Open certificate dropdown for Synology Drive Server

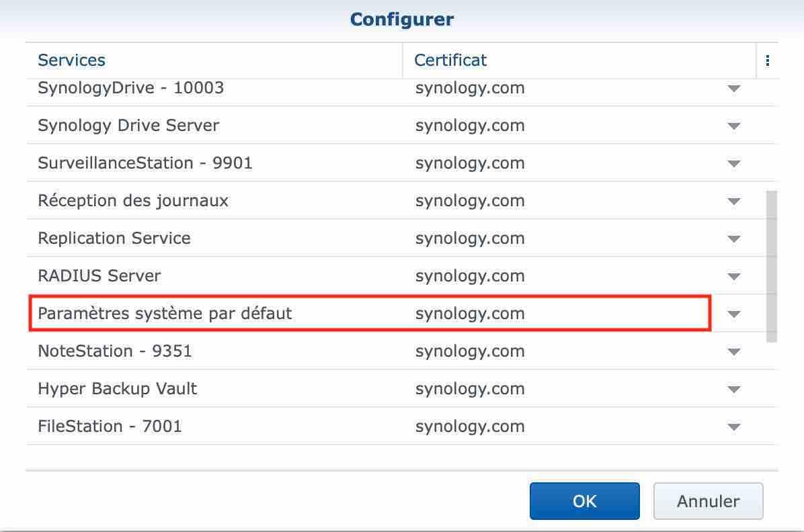(x=734, y=126)
